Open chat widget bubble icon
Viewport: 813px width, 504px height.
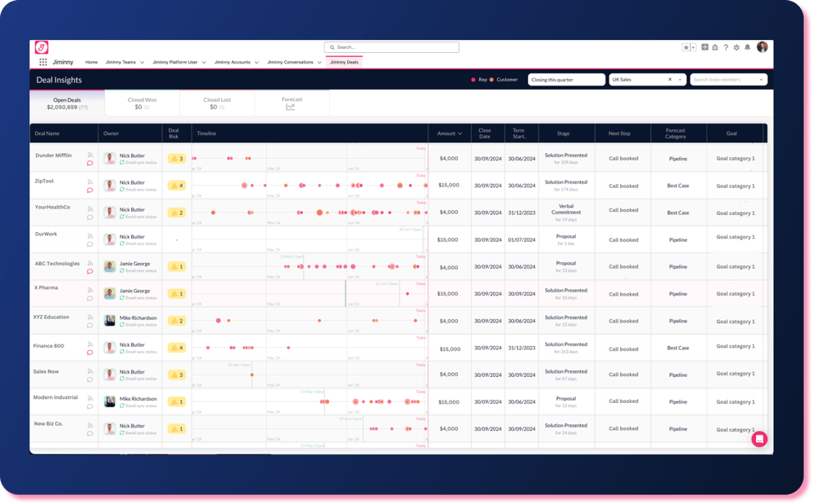[x=759, y=439]
